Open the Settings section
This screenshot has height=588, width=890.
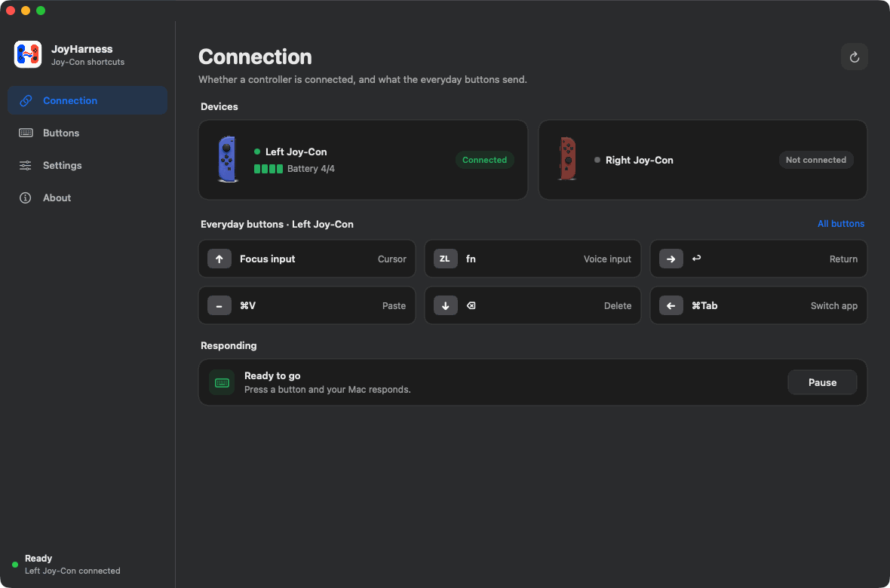[87, 165]
